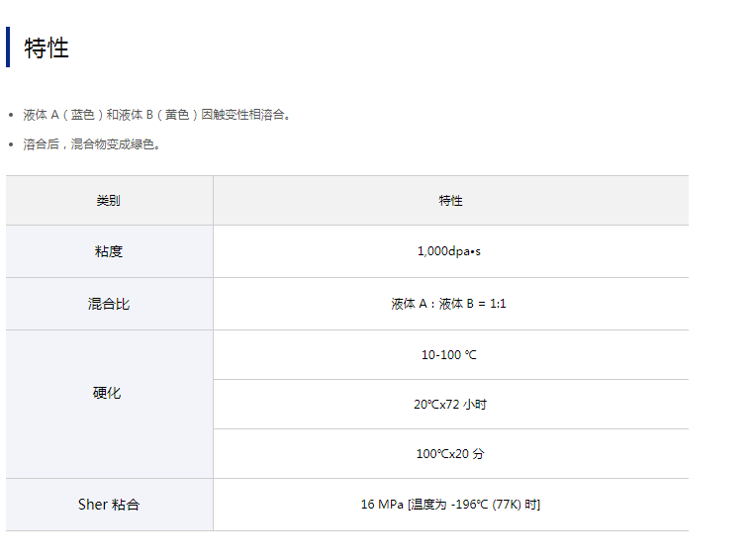Screen dimensions: 752x560
Task: Click the bullet dot before 液体 A sentence
Action: point(11,115)
